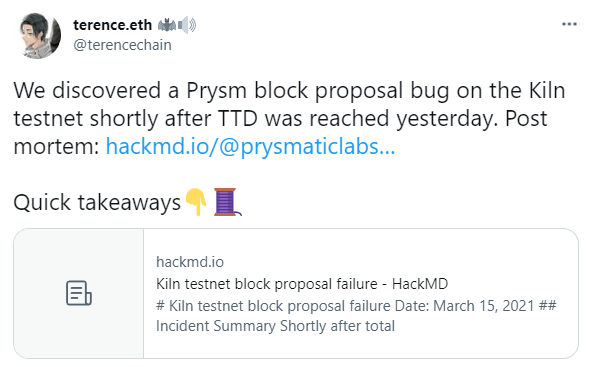Click the document icon in the link card
The height and width of the screenshot is (367, 589).
pyautogui.click(x=79, y=293)
